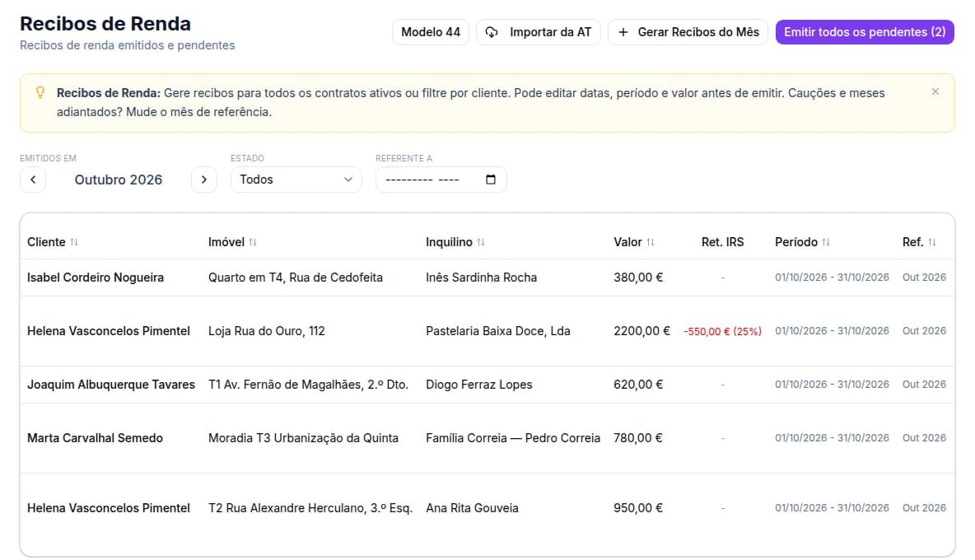Click period dates in Inês Sardinha Rocha row
Image resolution: width=975 pixels, height=560 pixels.
point(832,278)
